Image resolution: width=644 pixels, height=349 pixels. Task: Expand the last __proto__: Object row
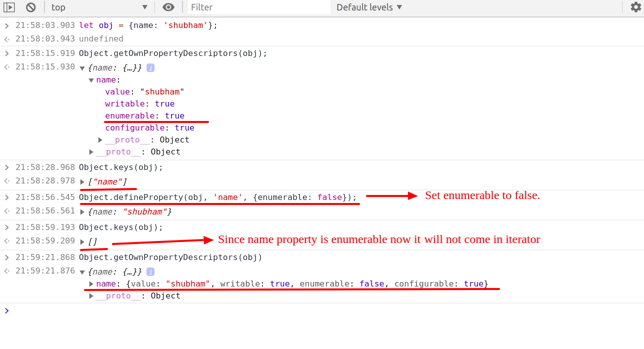click(91, 296)
